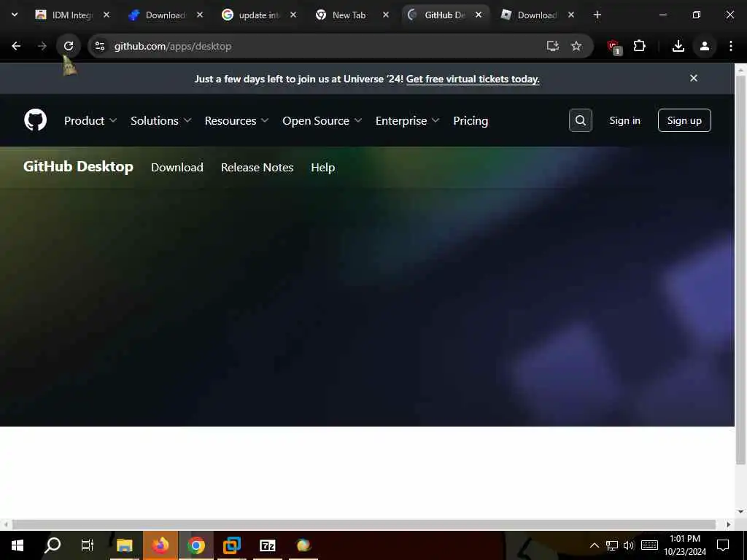Open the Chrome profile avatar icon

[705, 46]
